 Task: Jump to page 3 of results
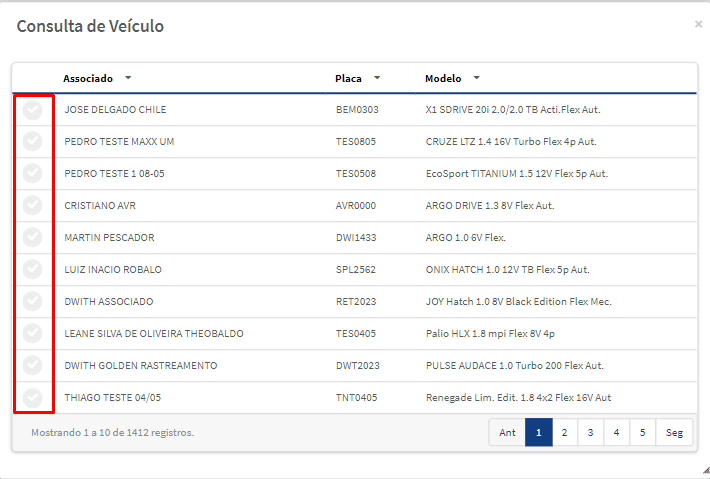click(590, 432)
